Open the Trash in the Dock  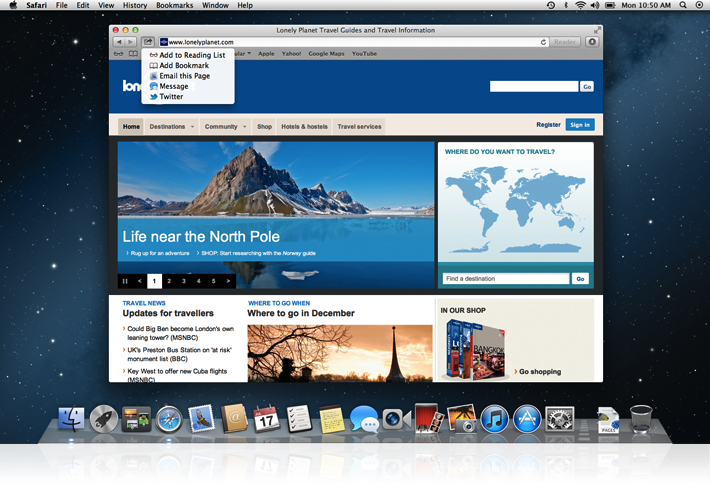641,418
